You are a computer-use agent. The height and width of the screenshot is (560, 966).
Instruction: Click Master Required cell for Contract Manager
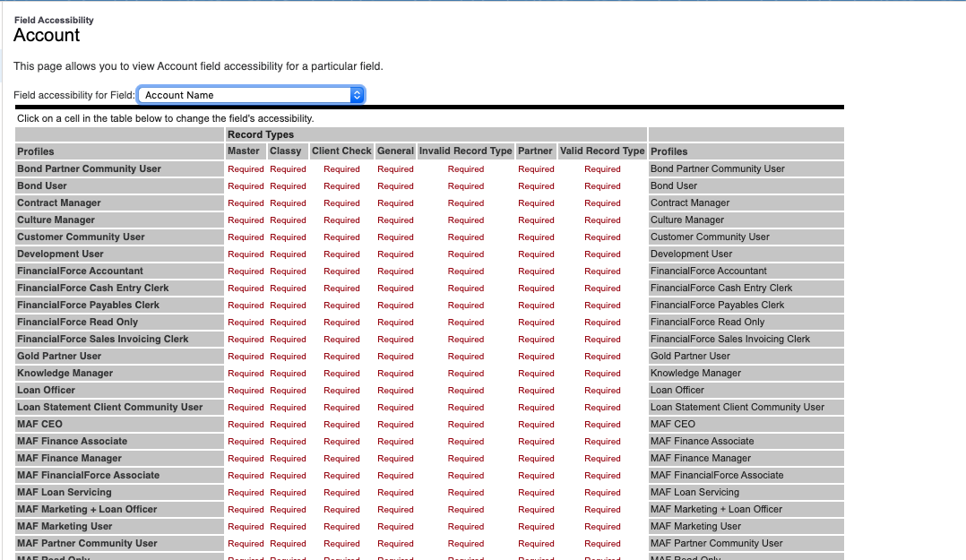pyautogui.click(x=246, y=203)
